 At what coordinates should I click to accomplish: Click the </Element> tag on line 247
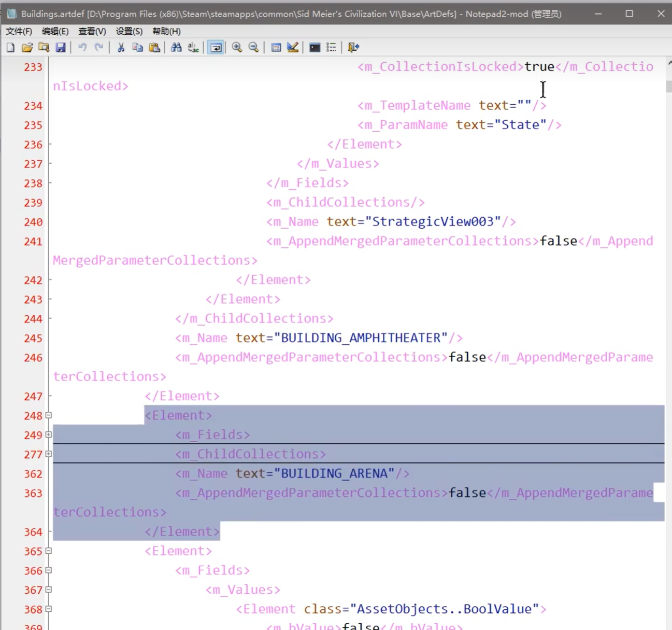coord(182,396)
